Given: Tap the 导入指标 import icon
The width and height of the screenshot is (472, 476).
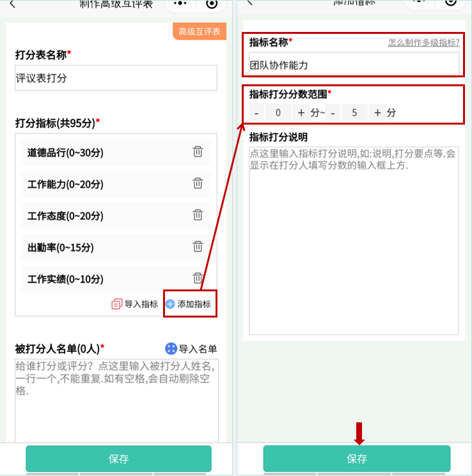Looking at the screenshot, I should click(x=116, y=304).
